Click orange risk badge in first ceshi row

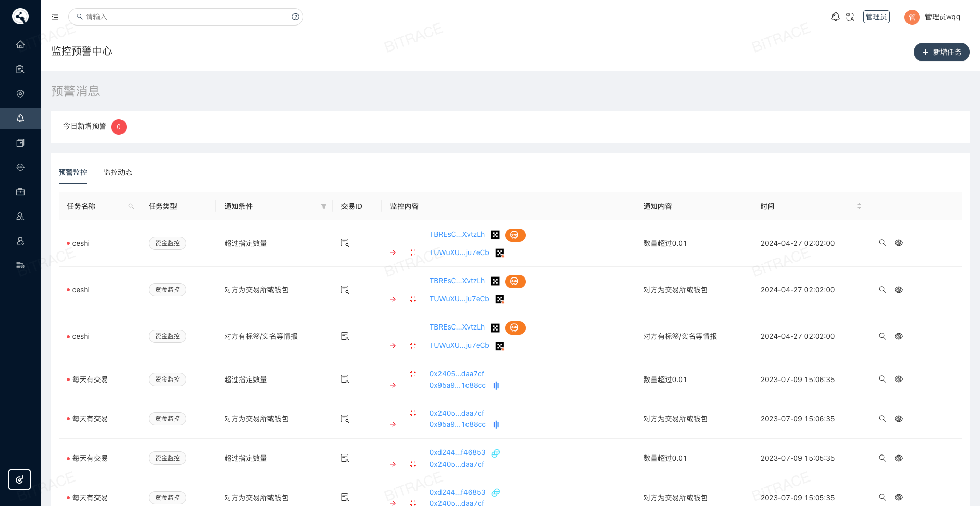pos(516,235)
